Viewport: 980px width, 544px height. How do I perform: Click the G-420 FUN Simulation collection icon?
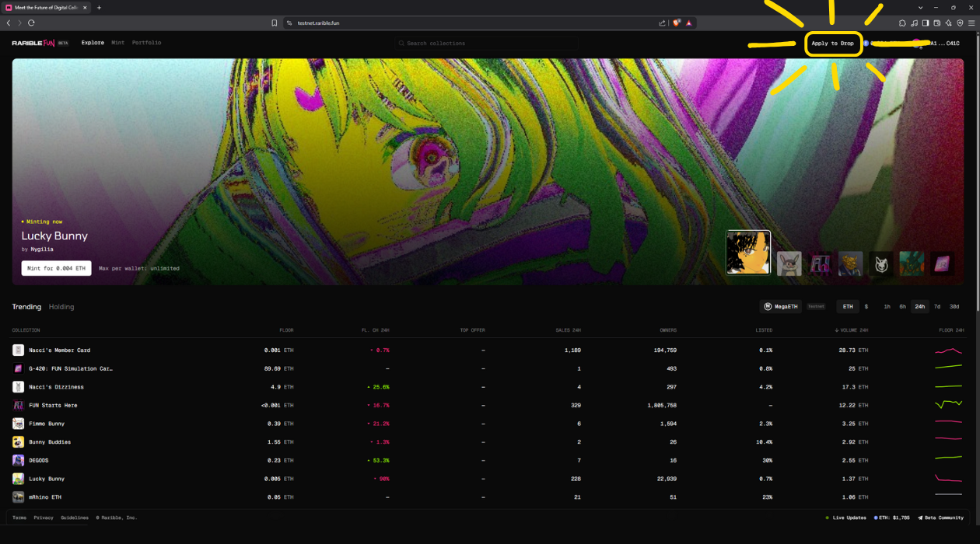[18, 368]
